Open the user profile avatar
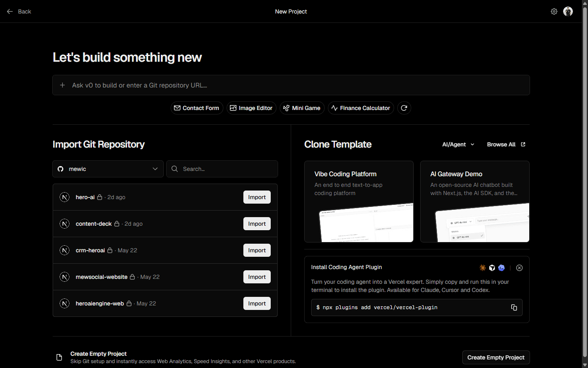This screenshot has height=368, width=588. click(568, 11)
